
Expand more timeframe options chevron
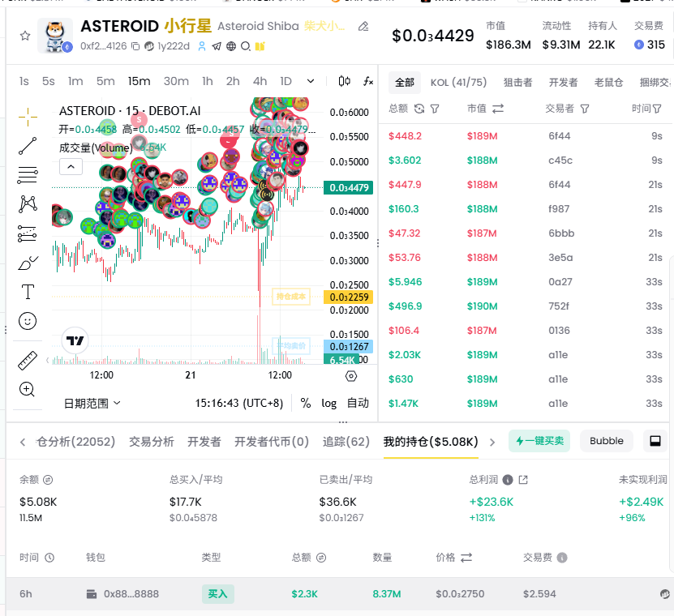click(311, 81)
